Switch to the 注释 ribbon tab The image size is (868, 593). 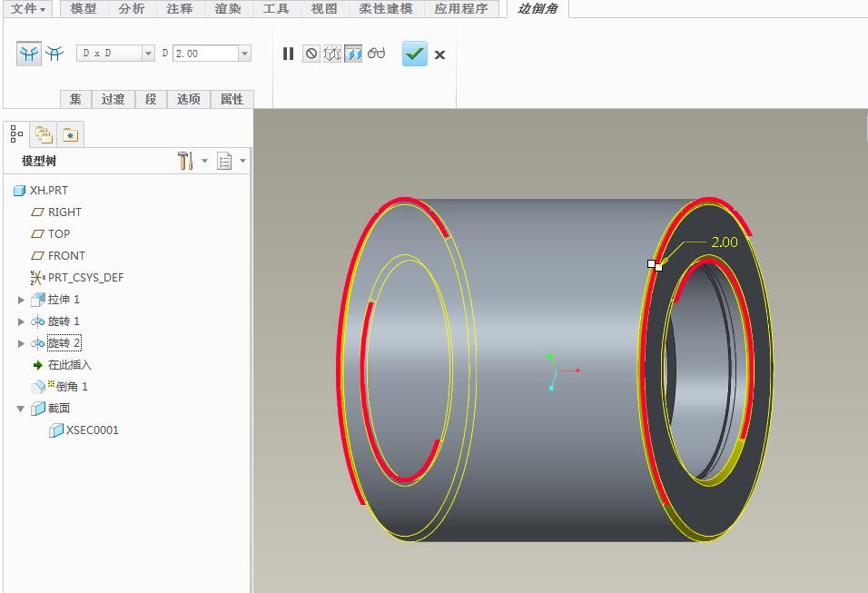(x=180, y=9)
